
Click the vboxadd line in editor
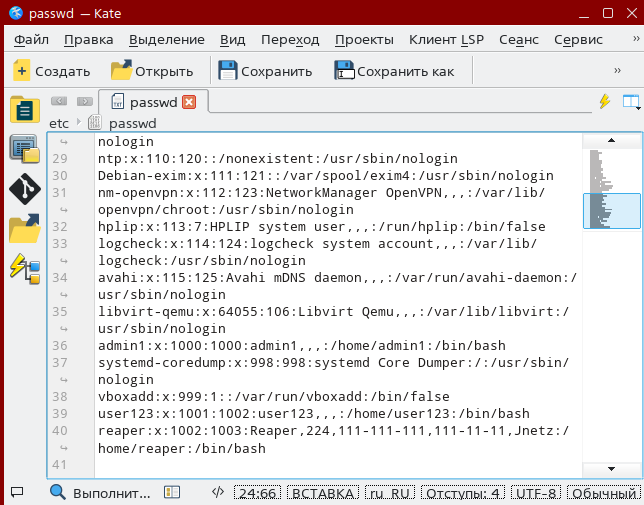click(274, 397)
